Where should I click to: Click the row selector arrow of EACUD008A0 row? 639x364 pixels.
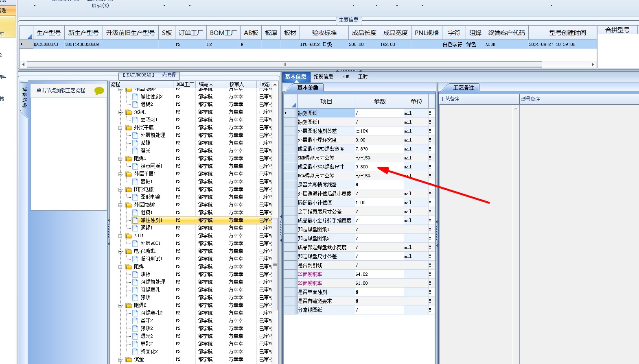click(x=22, y=44)
